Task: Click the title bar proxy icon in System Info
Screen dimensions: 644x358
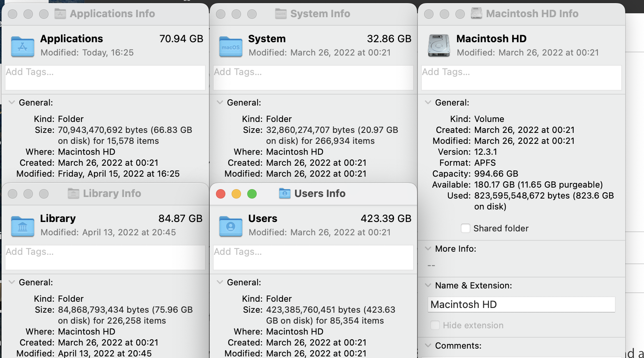Action: pos(281,14)
